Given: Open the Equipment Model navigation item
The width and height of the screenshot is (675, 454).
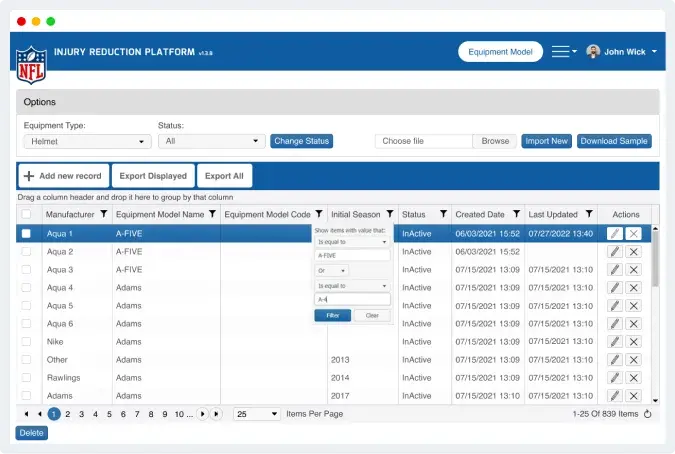Looking at the screenshot, I should (x=500, y=52).
